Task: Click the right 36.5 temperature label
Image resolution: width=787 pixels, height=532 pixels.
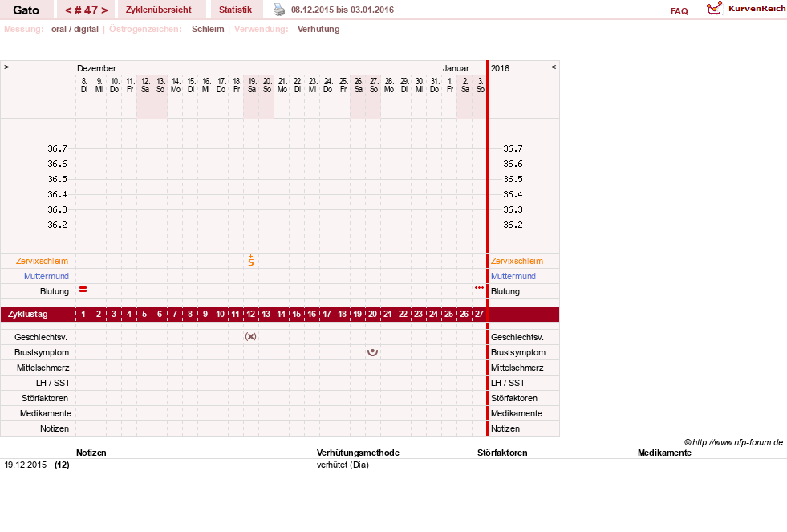Action: pyautogui.click(x=513, y=179)
